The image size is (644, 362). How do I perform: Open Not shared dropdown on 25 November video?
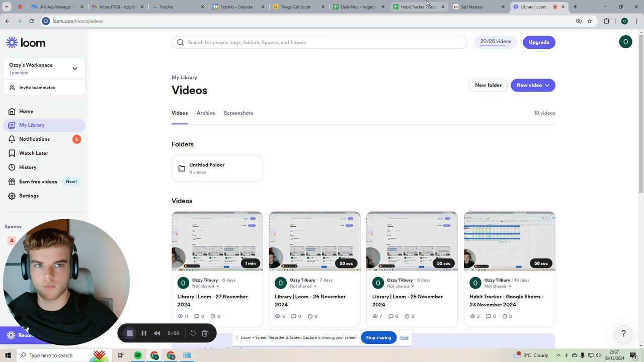click(x=401, y=286)
